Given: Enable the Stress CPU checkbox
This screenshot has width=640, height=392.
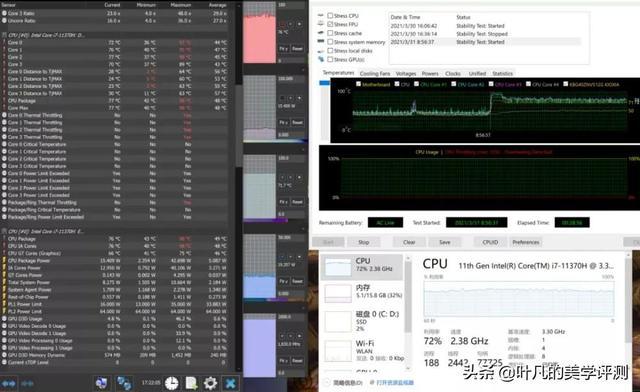Looking at the screenshot, I should click(330, 16).
